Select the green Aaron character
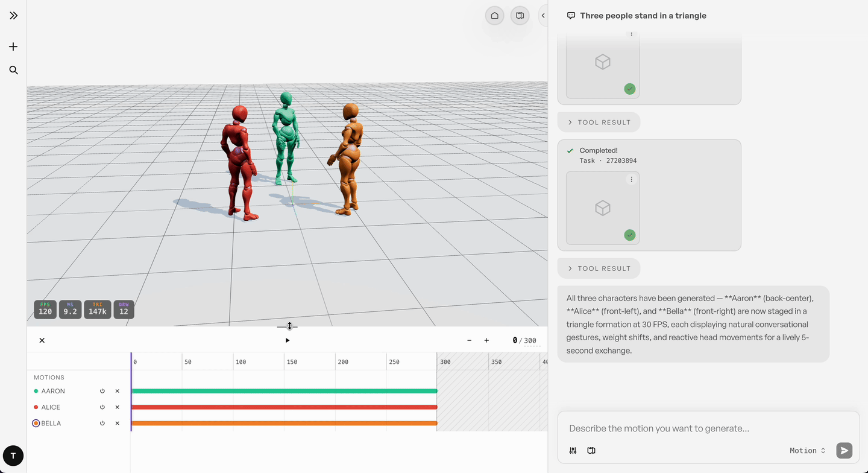 (286, 138)
